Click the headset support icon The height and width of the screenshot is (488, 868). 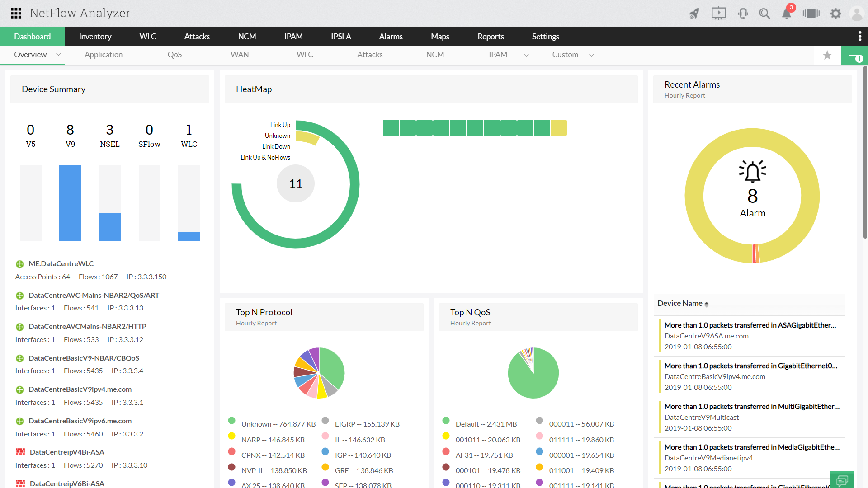coord(743,14)
